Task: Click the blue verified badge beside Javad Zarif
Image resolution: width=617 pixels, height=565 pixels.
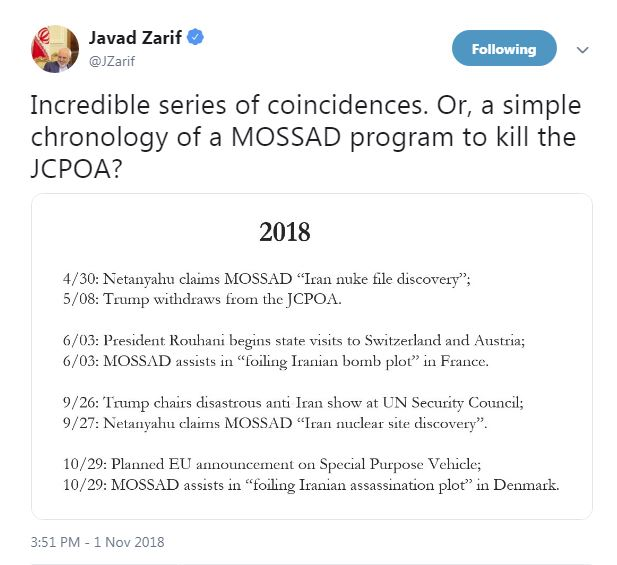Action: pos(198,39)
